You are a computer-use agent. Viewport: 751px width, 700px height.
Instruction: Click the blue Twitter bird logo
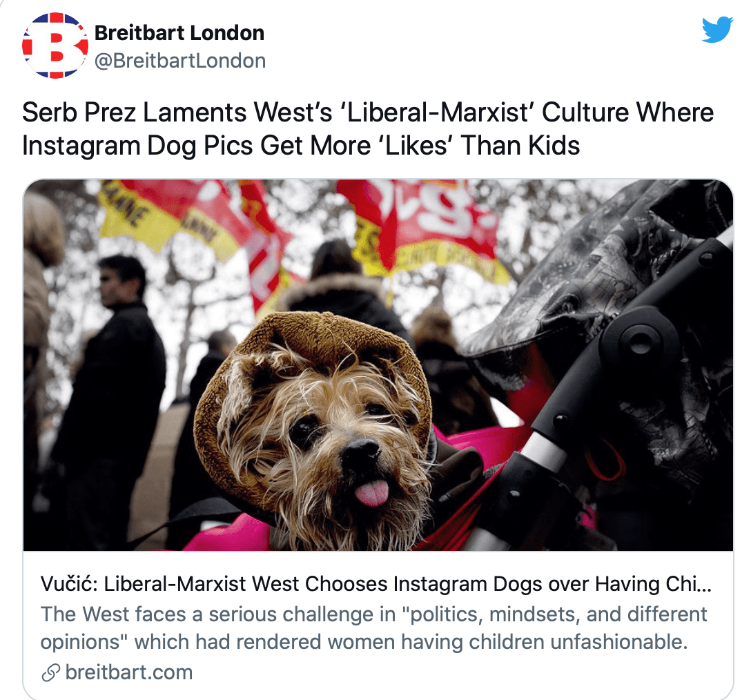point(717,30)
